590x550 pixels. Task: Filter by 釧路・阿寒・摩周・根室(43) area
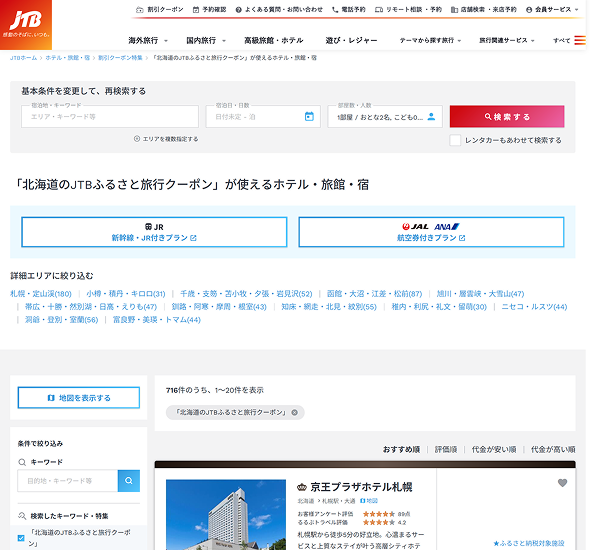pos(219,307)
